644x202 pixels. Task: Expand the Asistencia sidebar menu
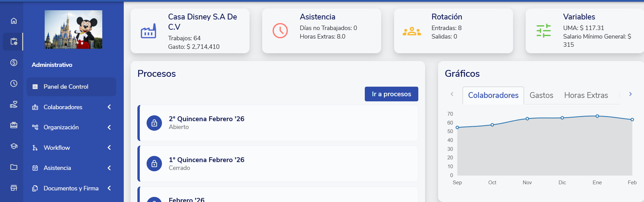coord(109,168)
